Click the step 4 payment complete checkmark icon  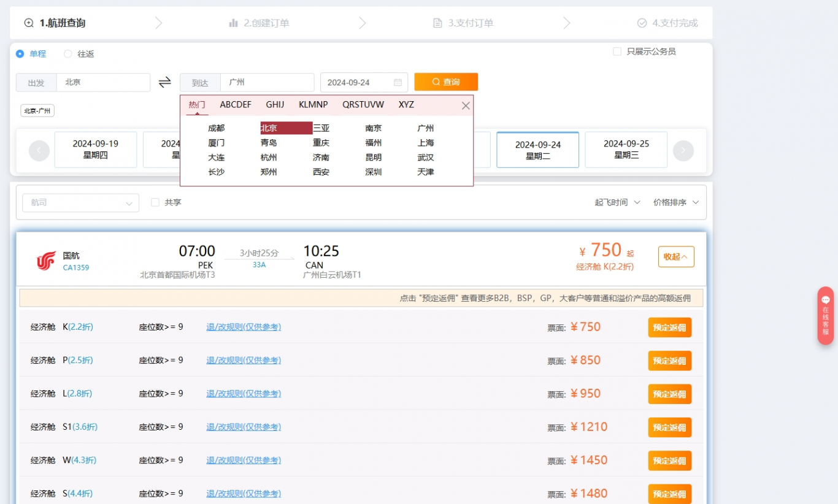tap(642, 23)
